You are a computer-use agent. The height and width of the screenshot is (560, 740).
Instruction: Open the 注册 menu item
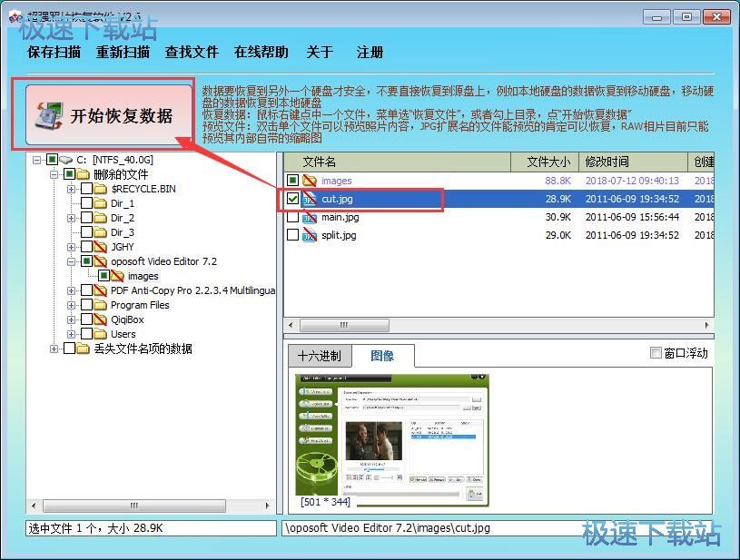tap(370, 52)
